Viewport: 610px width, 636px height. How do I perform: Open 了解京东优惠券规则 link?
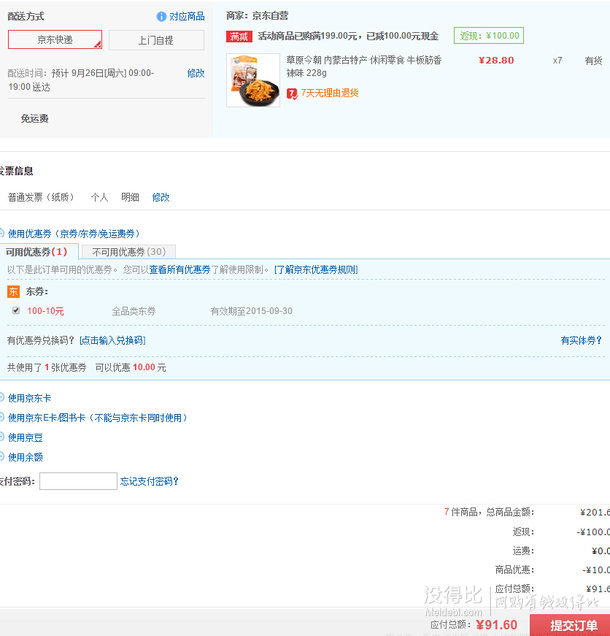(x=316, y=270)
